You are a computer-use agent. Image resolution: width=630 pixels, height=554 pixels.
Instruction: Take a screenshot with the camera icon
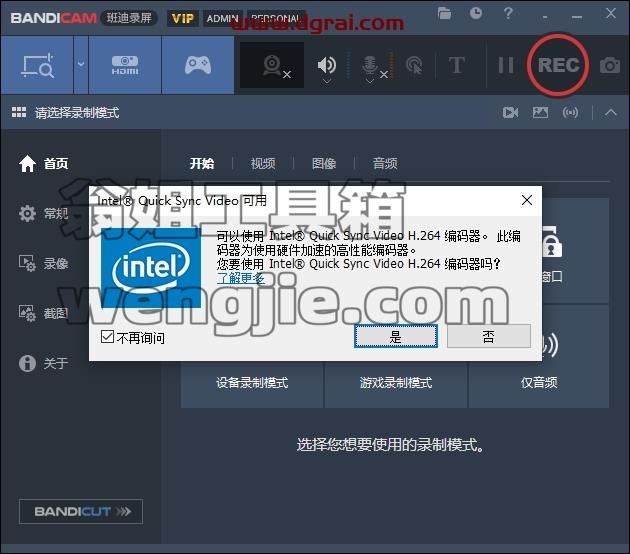(610, 65)
